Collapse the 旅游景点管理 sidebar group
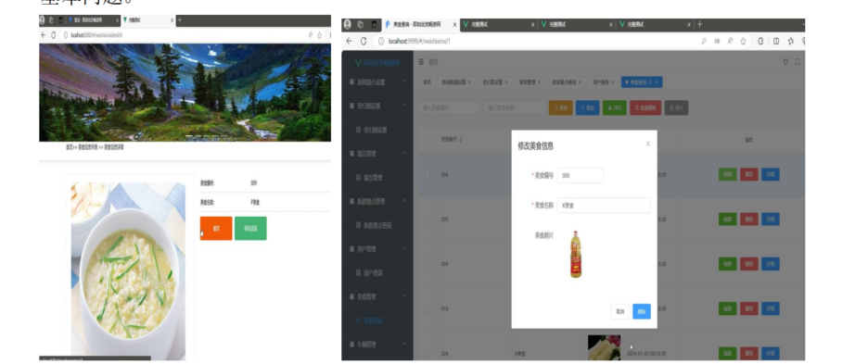The width and height of the screenshot is (868, 364). pyautogui.click(x=377, y=201)
